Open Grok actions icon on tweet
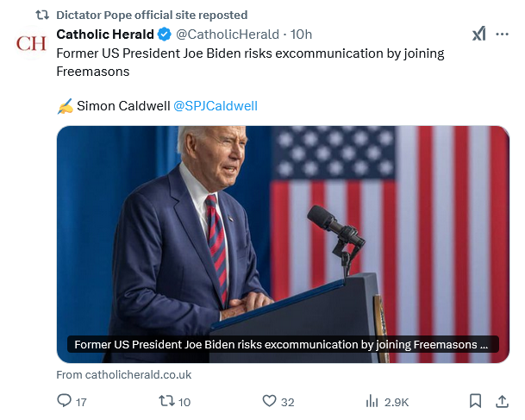The image size is (525, 420). tap(478, 34)
